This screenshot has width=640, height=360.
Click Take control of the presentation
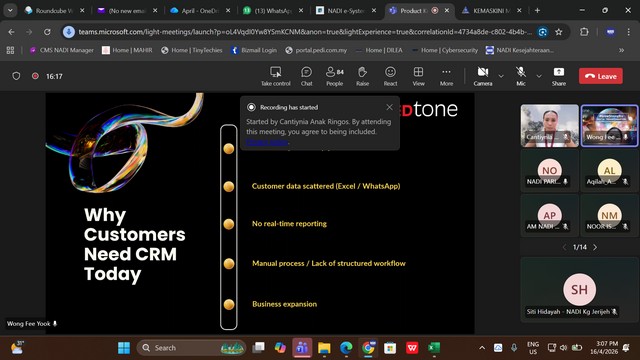(x=276, y=76)
